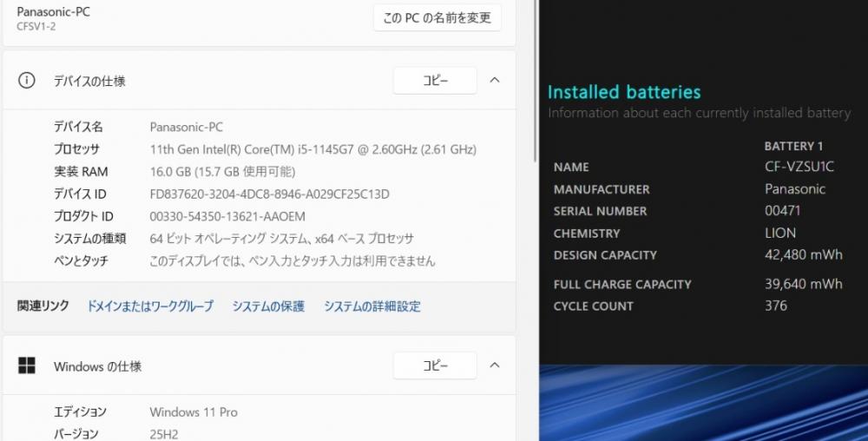
Task: Select the version value 25H2
Action: pyautogui.click(x=164, y=434)
